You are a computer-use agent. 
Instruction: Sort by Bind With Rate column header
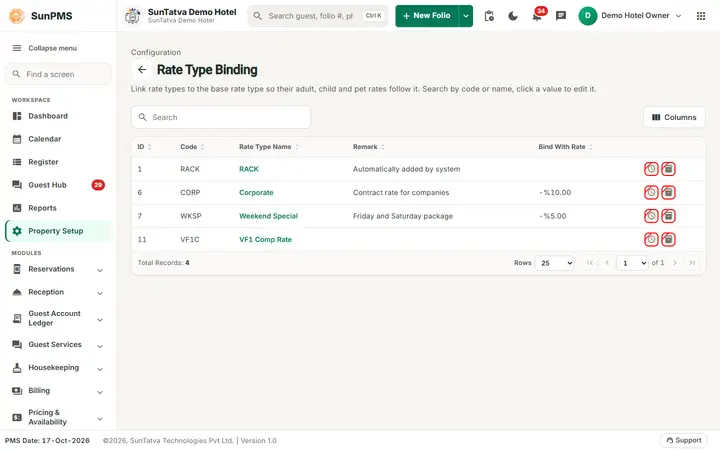(565, 147)
